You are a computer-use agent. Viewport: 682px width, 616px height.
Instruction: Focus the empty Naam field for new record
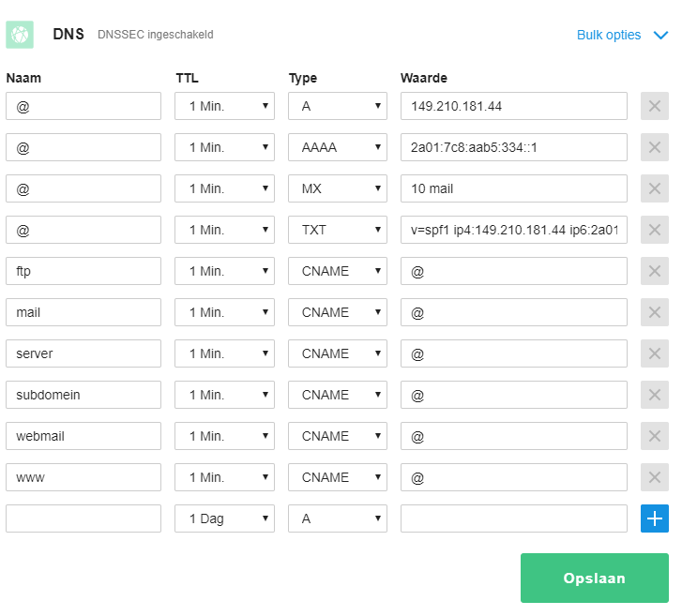tap(83, 518)
